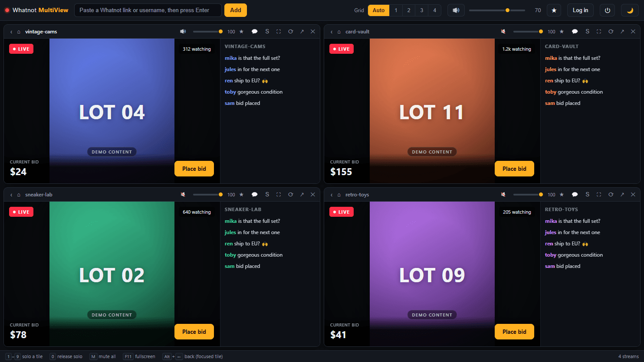
Task: Adjust the master volume slider at 70
Action: (497, 10)
